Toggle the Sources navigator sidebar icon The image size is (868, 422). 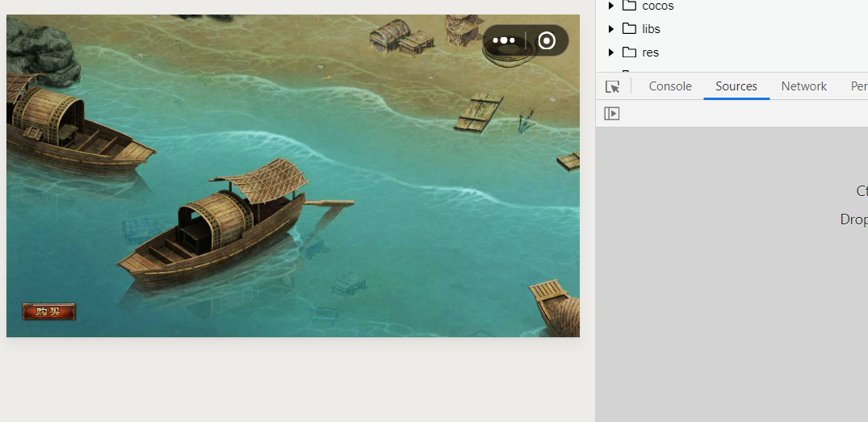612,114
